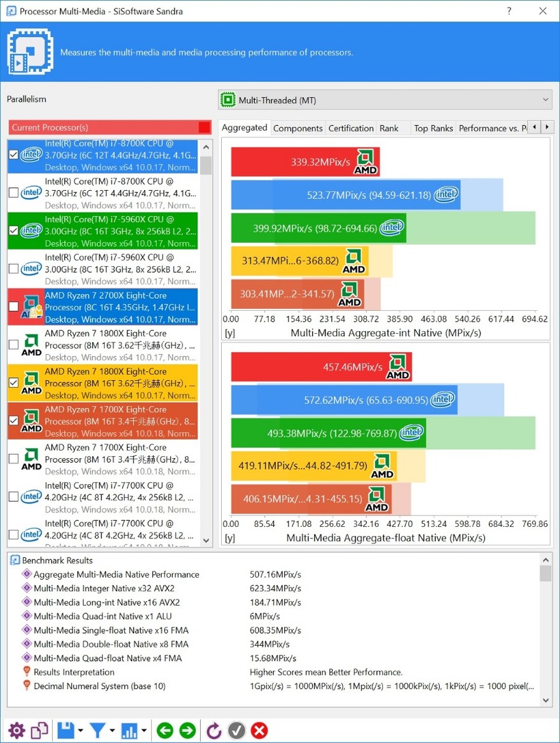This screenshot has width=560, height=743.
Task: Open the Certification tab
Action: 351,128
